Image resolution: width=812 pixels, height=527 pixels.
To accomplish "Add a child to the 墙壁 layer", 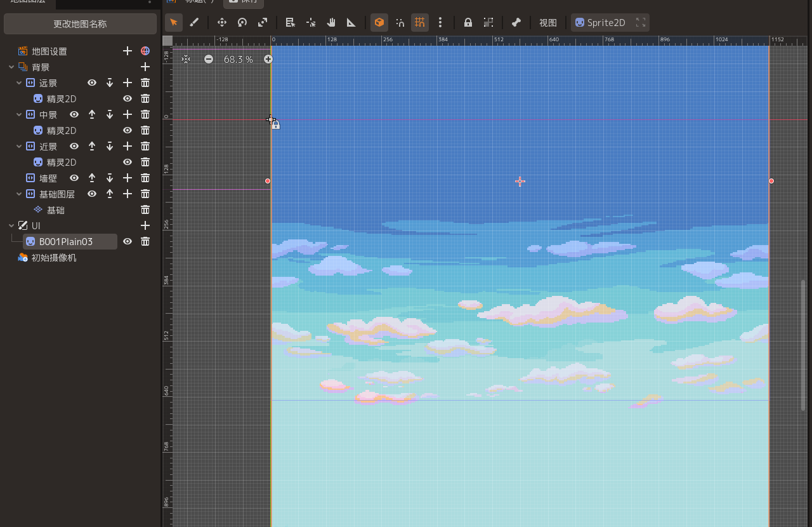I will click(x=128, y=178).
